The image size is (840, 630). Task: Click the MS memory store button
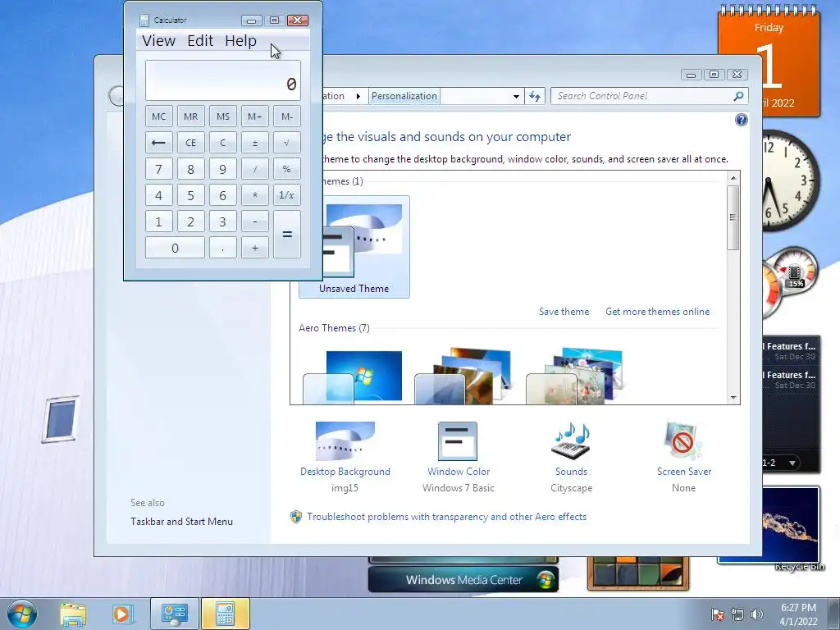(x=223, y=116)
